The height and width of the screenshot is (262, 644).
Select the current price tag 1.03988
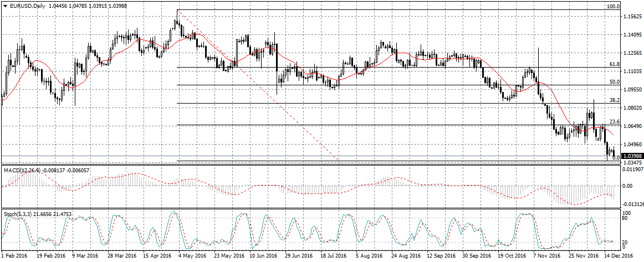pos(631,156)
